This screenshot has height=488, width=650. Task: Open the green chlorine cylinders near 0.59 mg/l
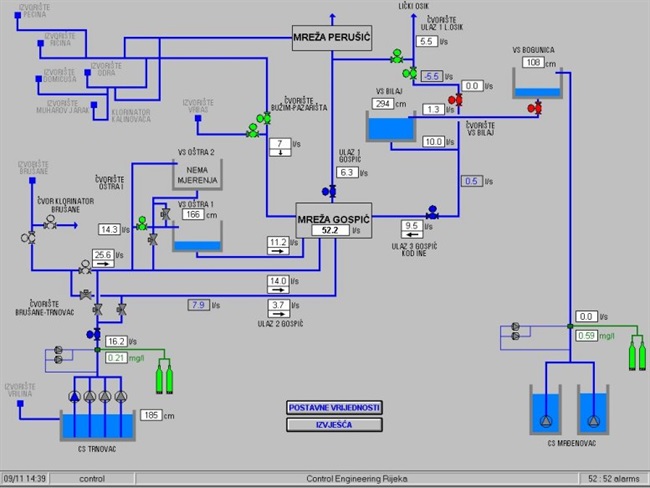tap(637, 353)
